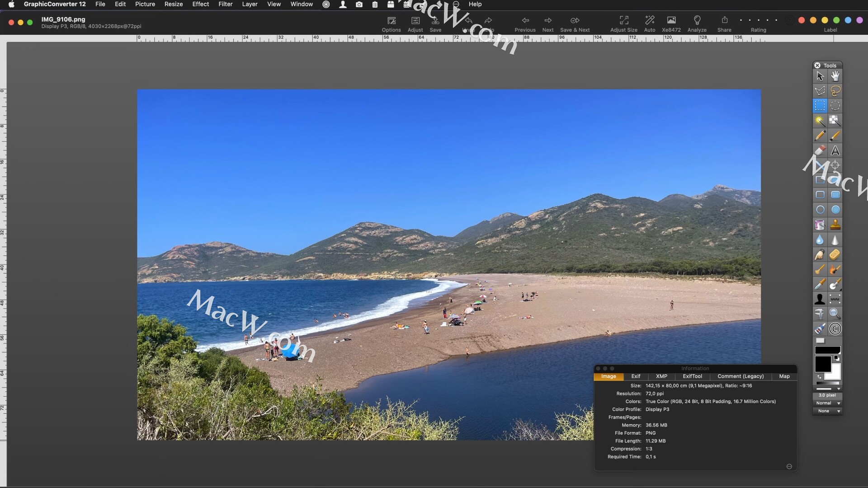The width and height of the screenshot is (868, 488).
Task: Select the polygon selection tool
Action: click(820, 91)
